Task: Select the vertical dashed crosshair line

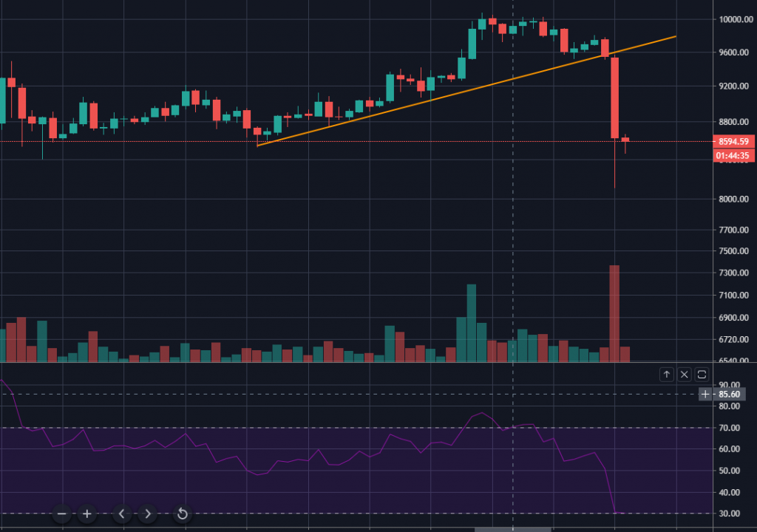Action: click(513, 222)
